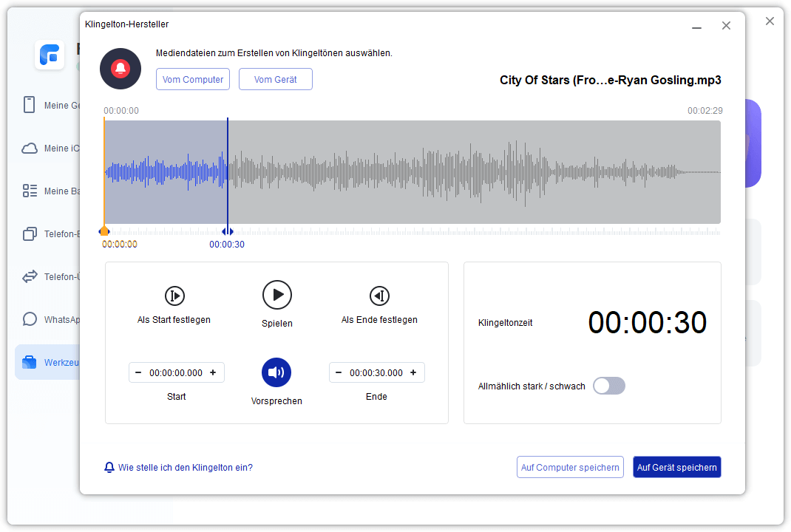Screen dimensions: 791x532
Task: Increase Start time with plus button
Action: (x=213, y=372)
